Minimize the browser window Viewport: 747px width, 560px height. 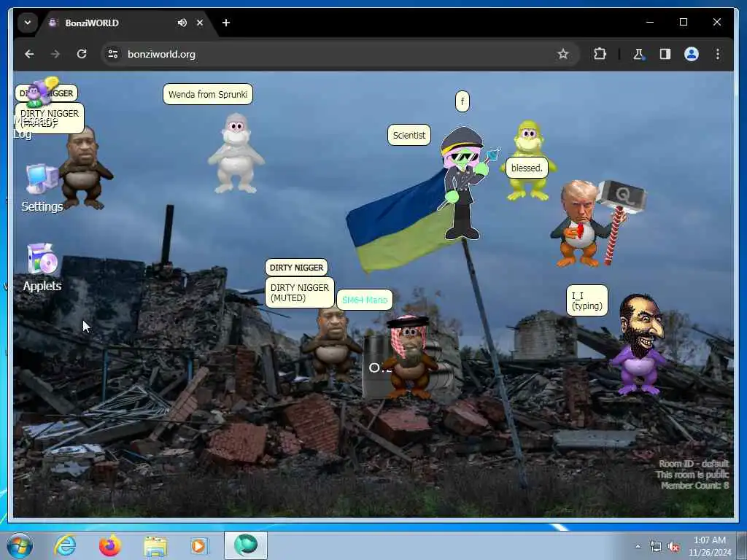click(x=650, y=22)
